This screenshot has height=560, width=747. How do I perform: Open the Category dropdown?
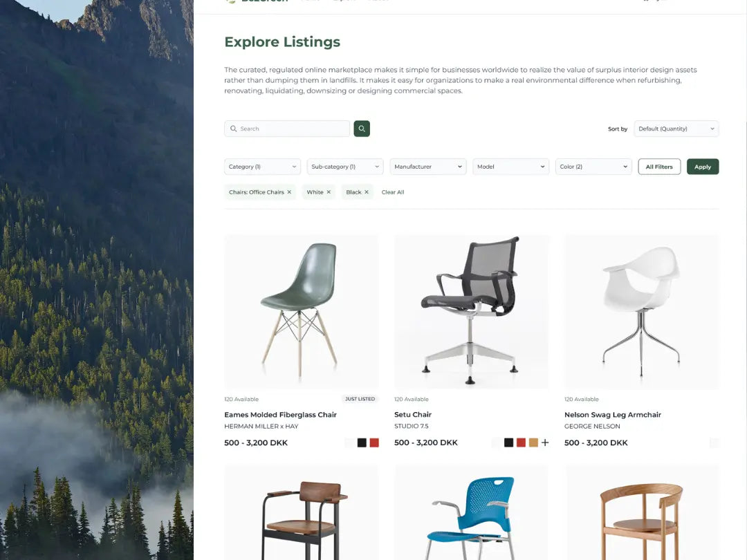click(263, 167)
